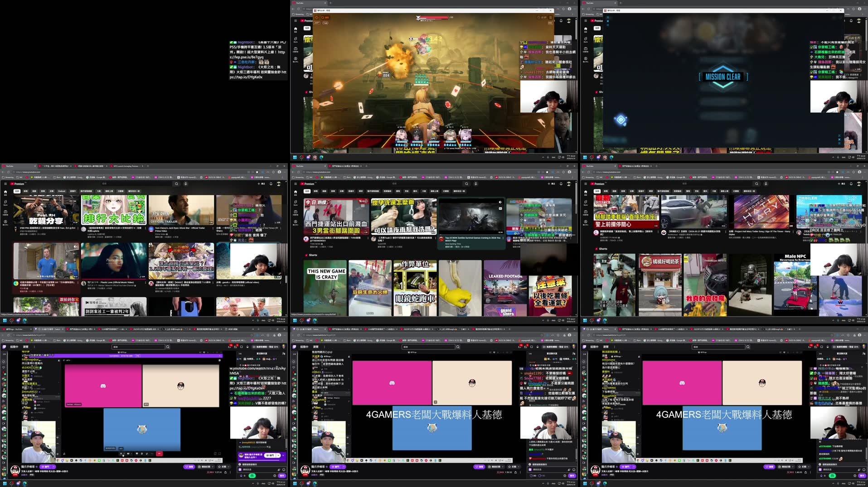Open the three-dot options menu on the 西門捷運站 video

(368, 238)
